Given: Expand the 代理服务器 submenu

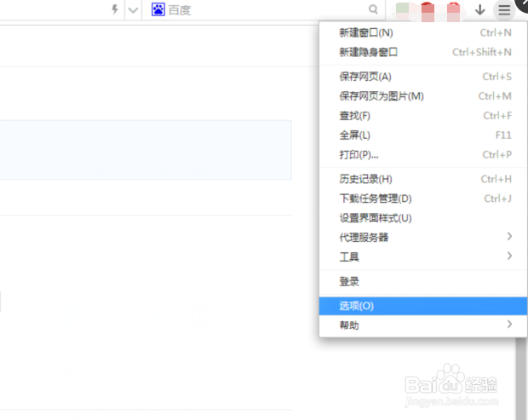Looking at the screenshot, I should [423, 237].
